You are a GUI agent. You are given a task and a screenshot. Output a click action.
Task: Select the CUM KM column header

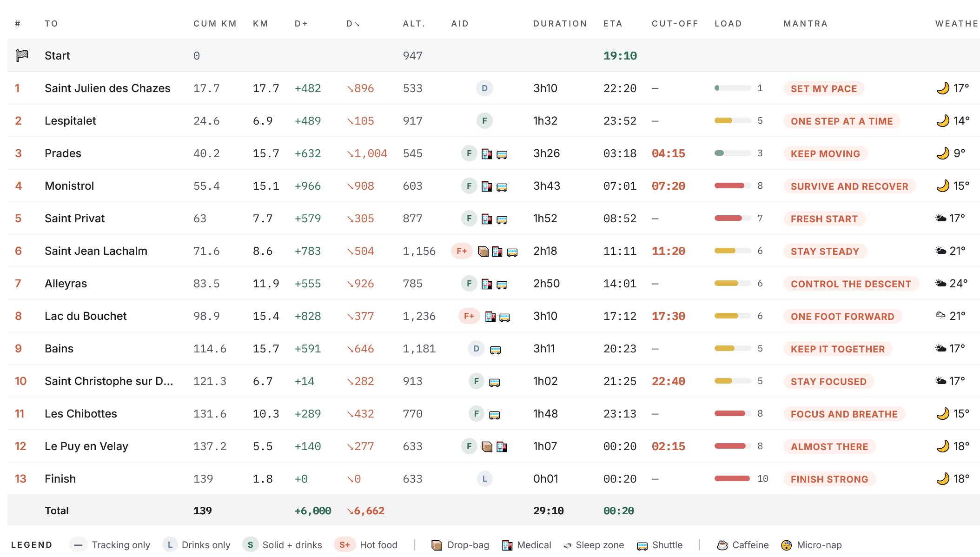tap(215, 24)
